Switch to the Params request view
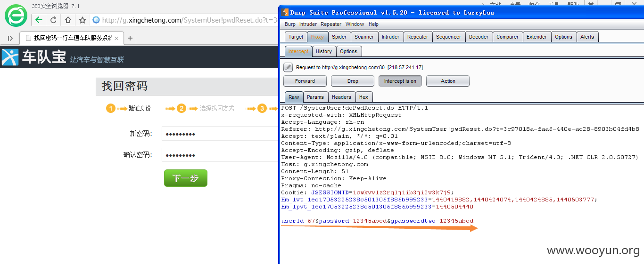This screenshot has width=644, height=264. (x=315, y=97)
